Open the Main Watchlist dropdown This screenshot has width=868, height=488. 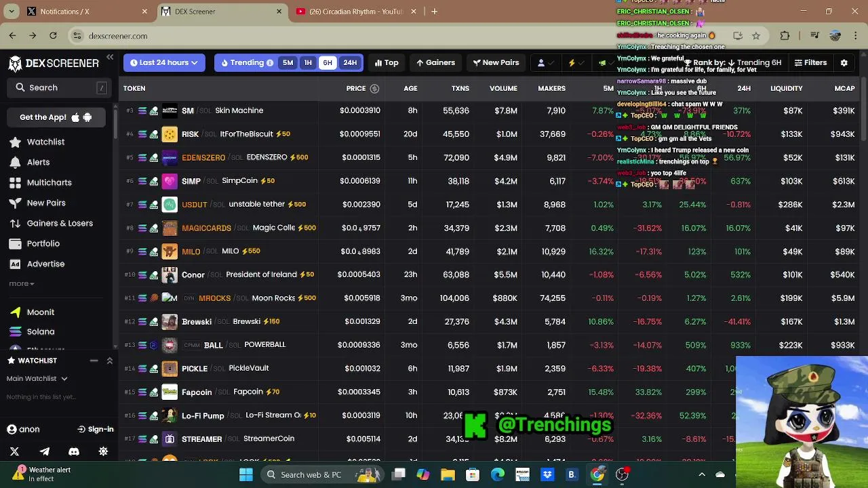click(37, 378)
